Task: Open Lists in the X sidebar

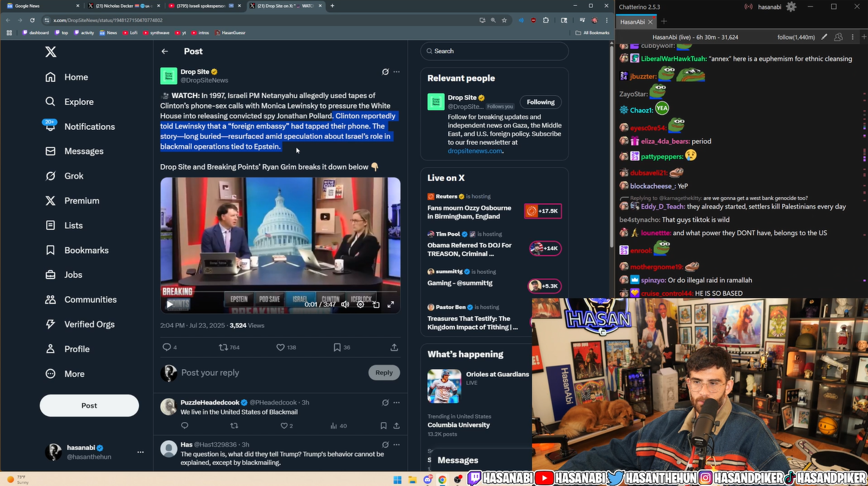Action: pyautogui.click(x=64, y=225)
